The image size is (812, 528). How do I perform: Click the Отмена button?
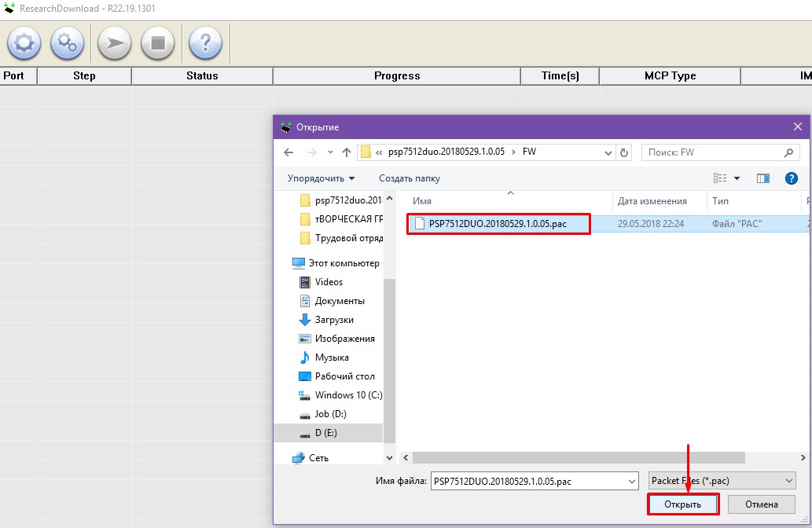(761, 504)
